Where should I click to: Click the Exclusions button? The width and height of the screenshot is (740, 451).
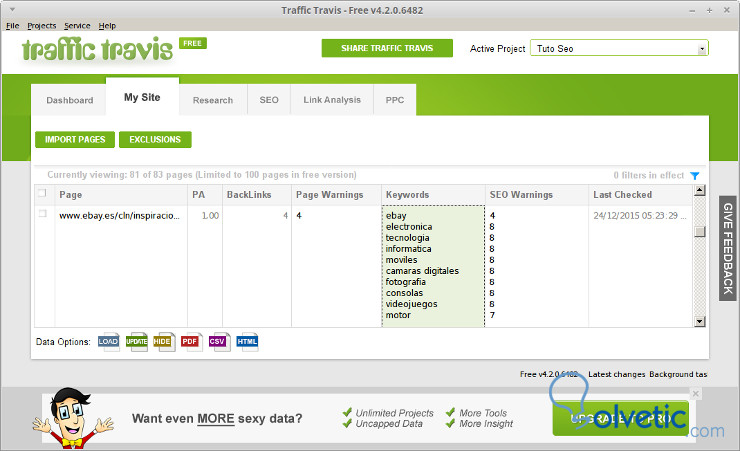point(155,140)
